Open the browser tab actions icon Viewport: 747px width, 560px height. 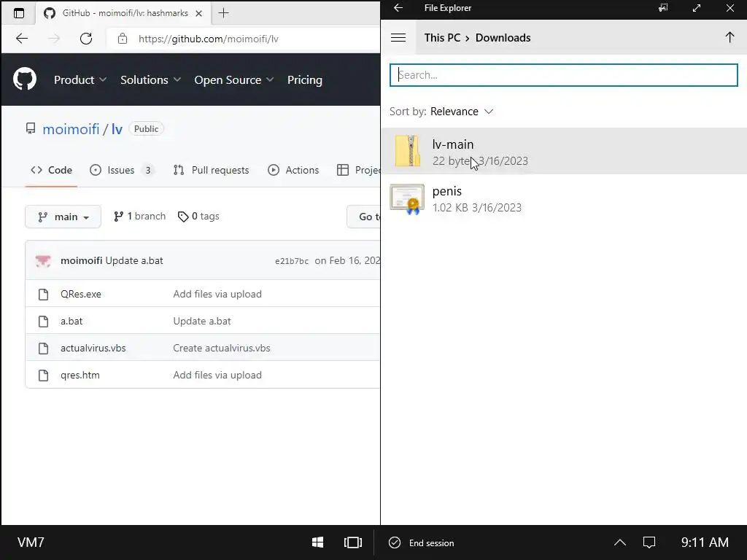pos(19,13)
